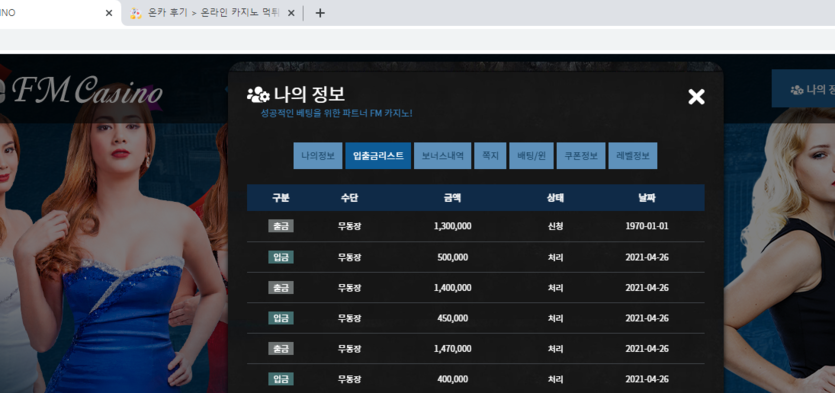Viewport: 835px width, 393px height.
Task: Click the FM Casino logo
Action: (80, 91)
